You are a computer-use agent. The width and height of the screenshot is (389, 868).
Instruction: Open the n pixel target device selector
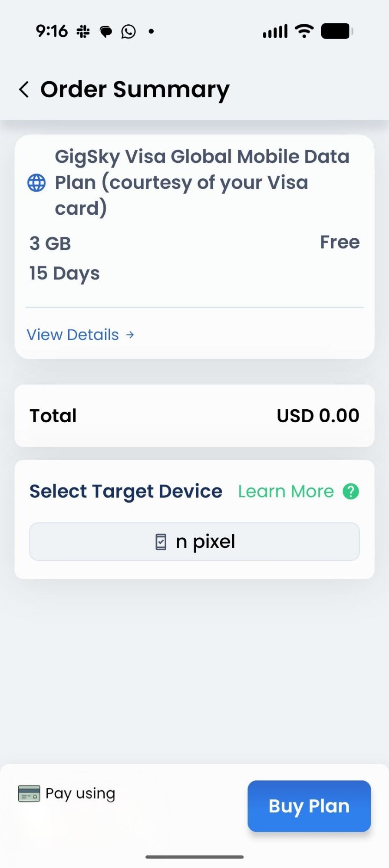coord(194,542)
